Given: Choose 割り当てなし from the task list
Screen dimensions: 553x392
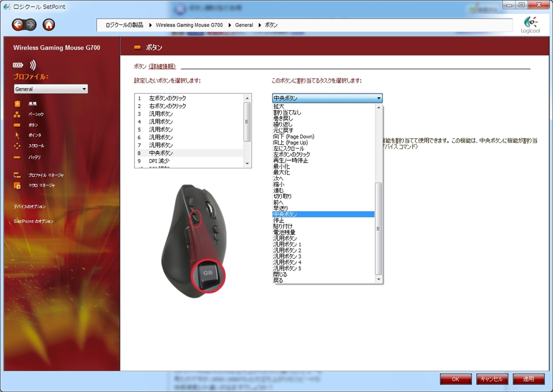Looking at the screenshot, I should (323, 112).
